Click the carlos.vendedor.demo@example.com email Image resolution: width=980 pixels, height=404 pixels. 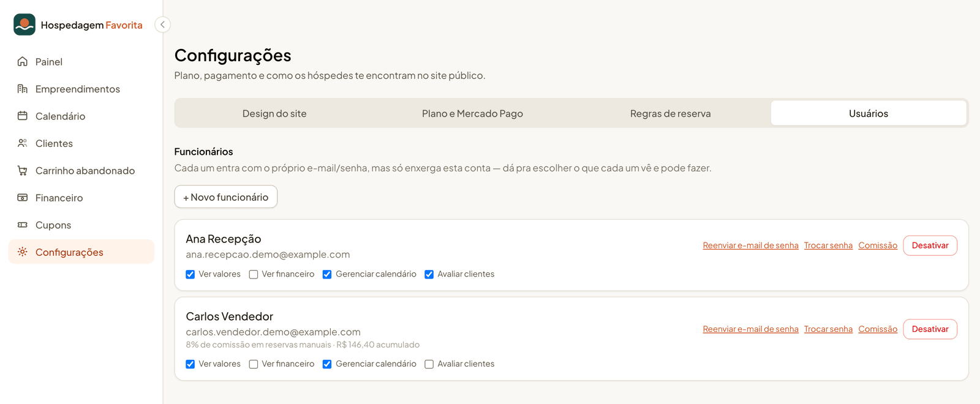pos(273,332)
